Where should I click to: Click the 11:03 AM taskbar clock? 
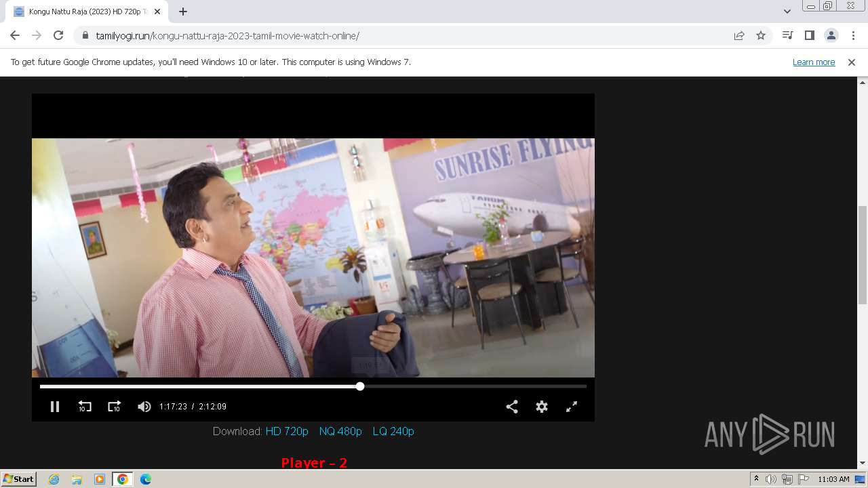pos(833,479)
